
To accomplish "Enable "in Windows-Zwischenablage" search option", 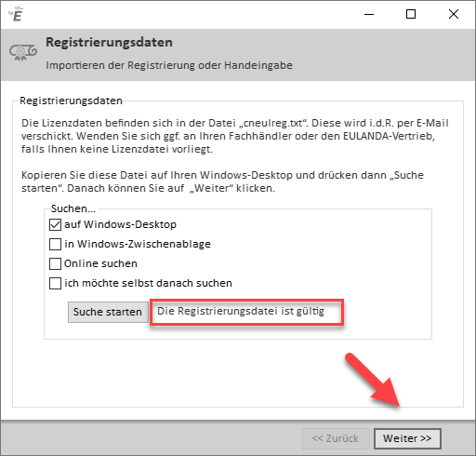I will 55,244.
